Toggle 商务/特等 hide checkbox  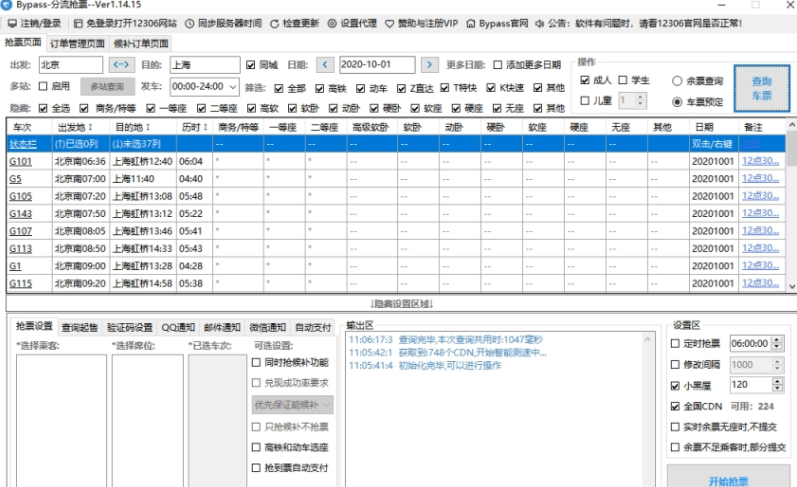coord(84,108)
